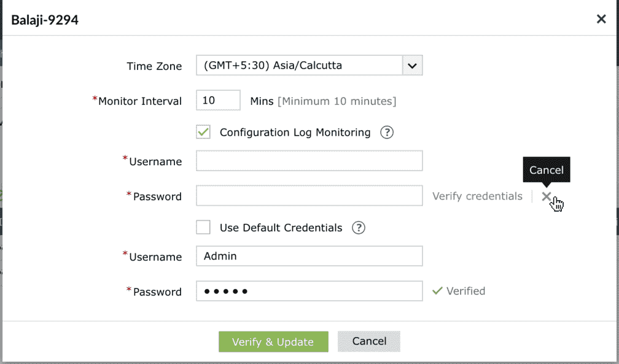Open help icon beside Use Default Credentials
The width and height of the screenshot is (619, 364).
tap(358, 228)
